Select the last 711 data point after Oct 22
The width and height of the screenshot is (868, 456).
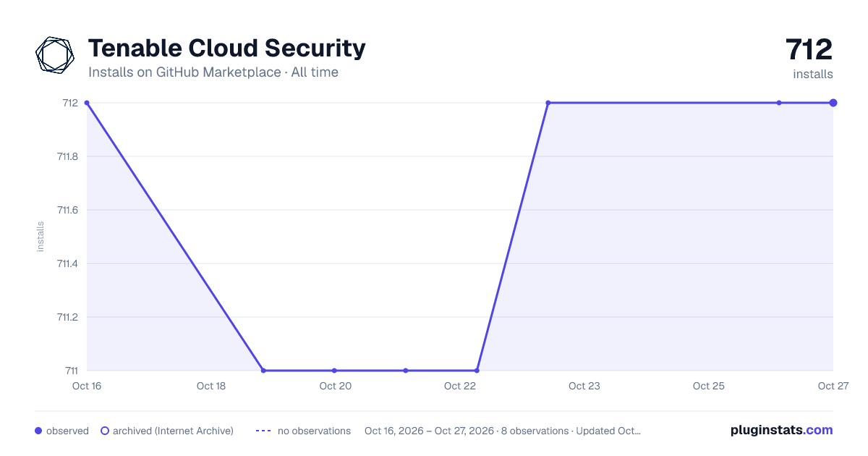pyautogui.click(x=477, y=371)
